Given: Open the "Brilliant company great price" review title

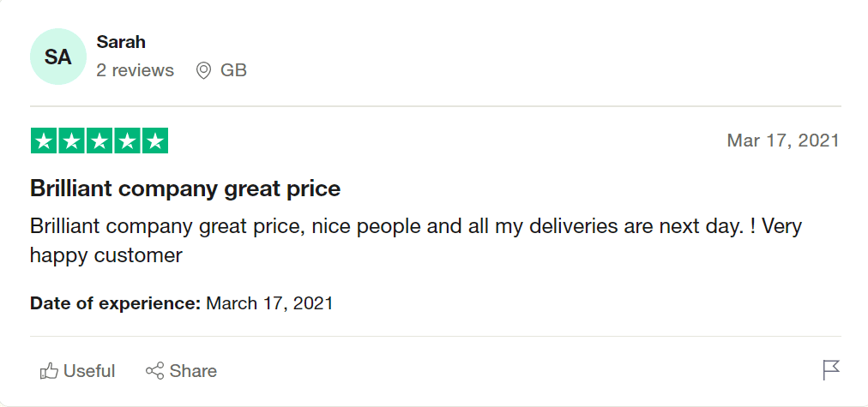Looking at the screenshot, I should pyautogui.click(x=185, y=189).
